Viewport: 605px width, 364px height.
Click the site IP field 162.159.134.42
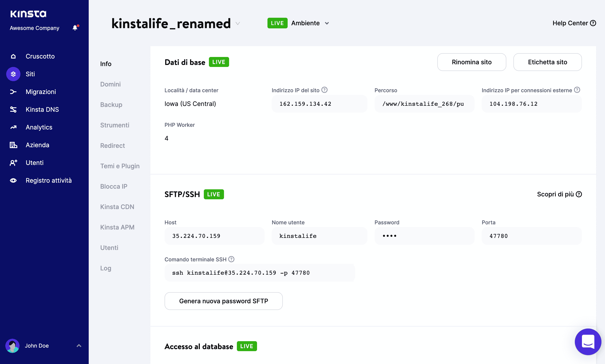tap(319, 104)
